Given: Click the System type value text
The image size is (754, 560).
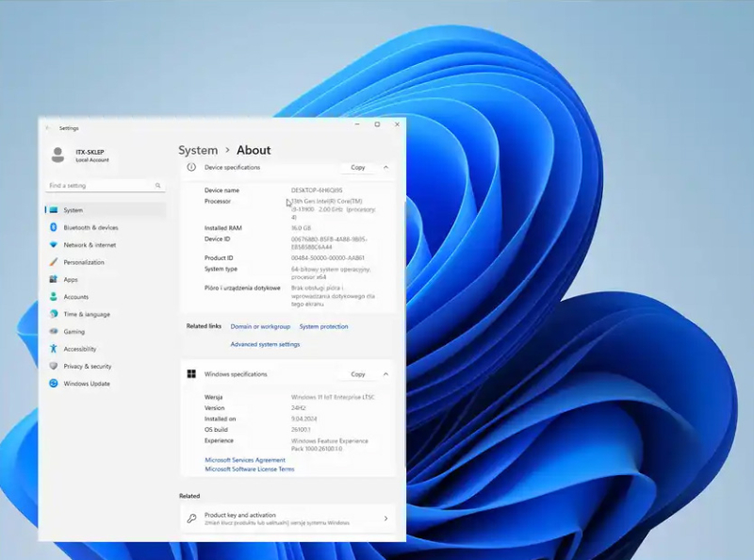Looking at the screenshot, I should (331, 273).
